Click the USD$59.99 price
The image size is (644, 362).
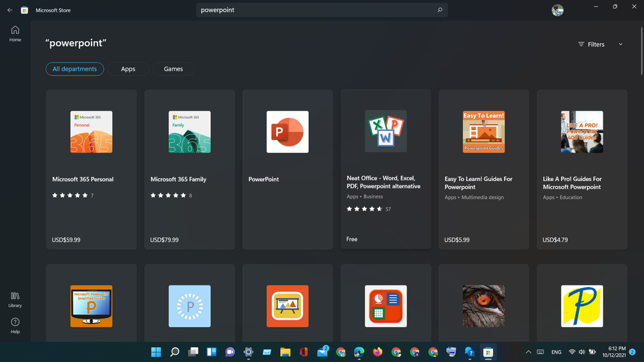click(66, 240)
